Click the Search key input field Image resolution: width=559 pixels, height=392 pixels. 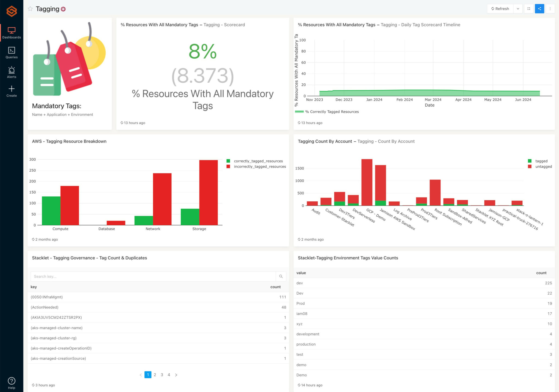click(153, 276)
